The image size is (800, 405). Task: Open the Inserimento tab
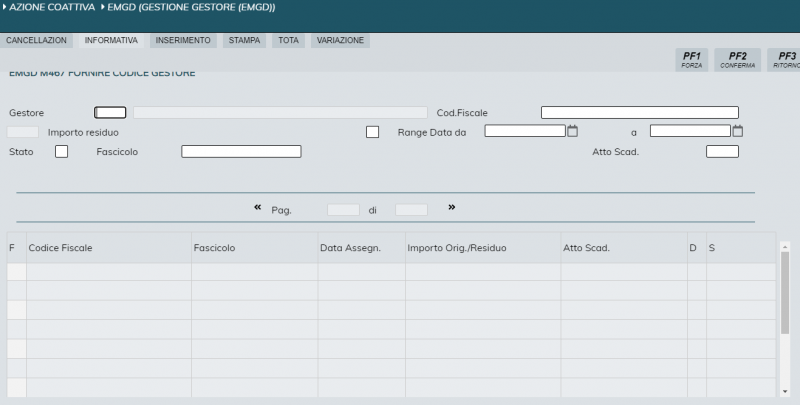coord(183,41)
